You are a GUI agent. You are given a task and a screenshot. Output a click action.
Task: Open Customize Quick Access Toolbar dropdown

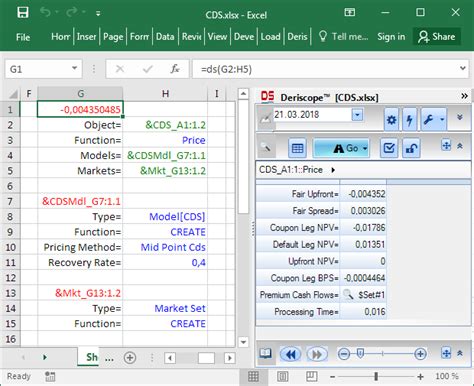click(x=98, y=14)
